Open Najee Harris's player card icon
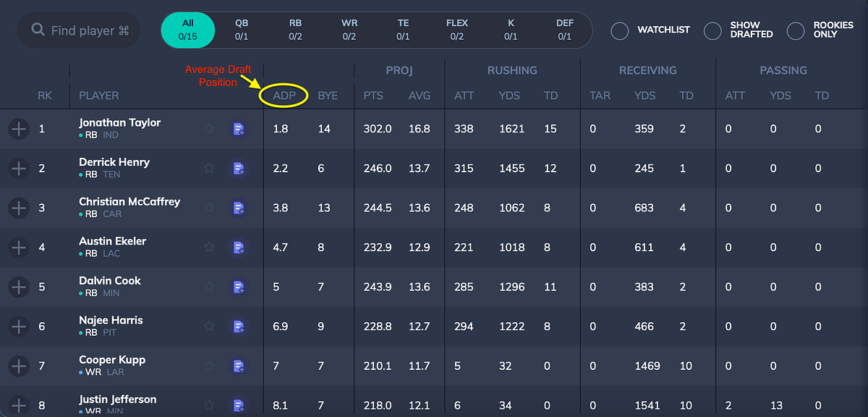Viewport: 868px width, 417px height. pos(239,327)
